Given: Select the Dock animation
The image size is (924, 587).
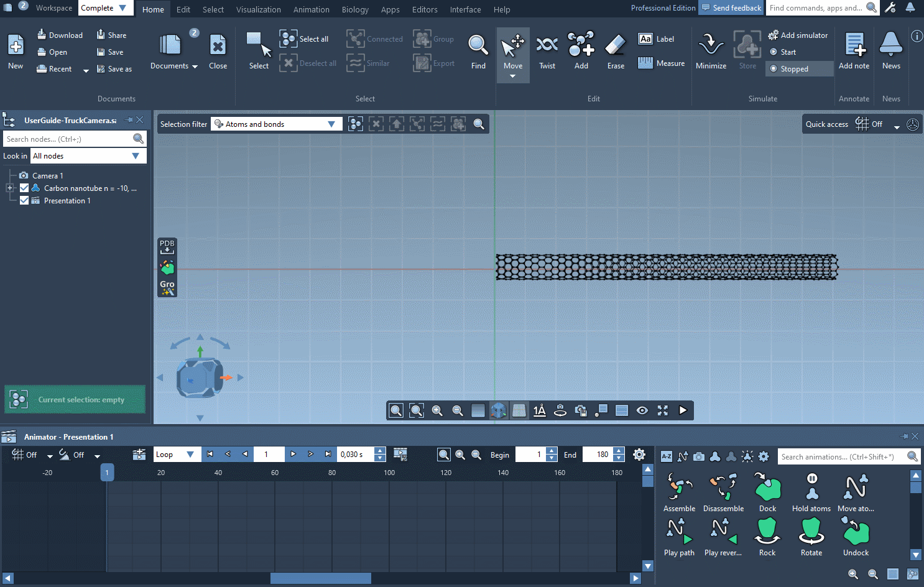Looking at the screenshot, I should (767, 491).
